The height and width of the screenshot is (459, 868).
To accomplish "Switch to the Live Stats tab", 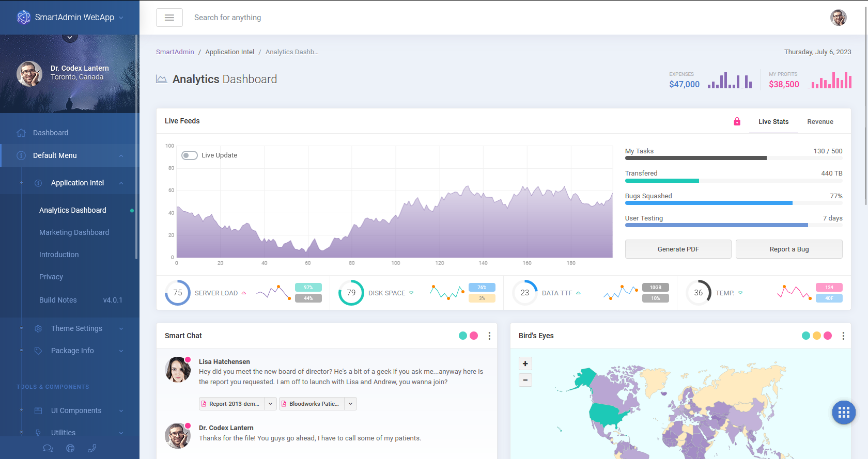I will tap(773, 122).
